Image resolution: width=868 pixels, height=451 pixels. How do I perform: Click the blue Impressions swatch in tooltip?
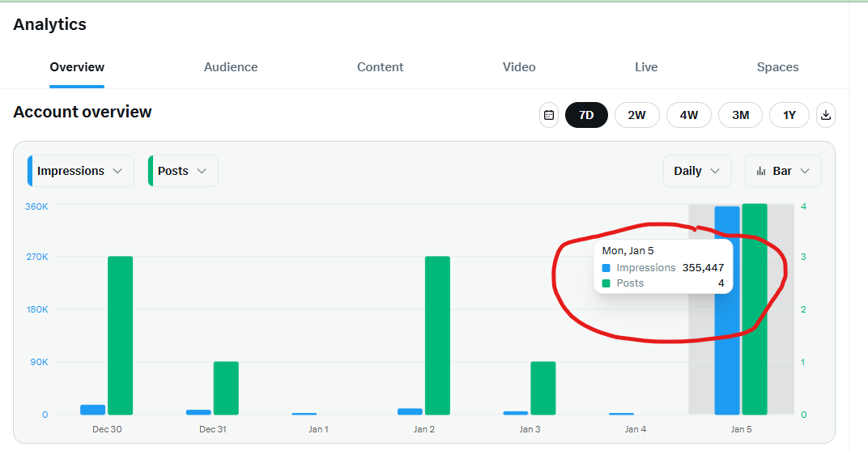click(x=606, y=268)
